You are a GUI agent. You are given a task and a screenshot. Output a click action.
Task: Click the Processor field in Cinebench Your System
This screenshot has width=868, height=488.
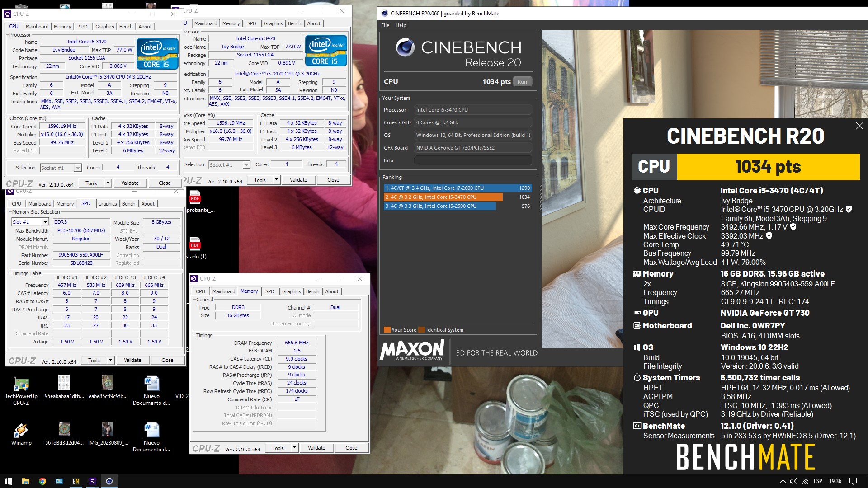(473, 110)
